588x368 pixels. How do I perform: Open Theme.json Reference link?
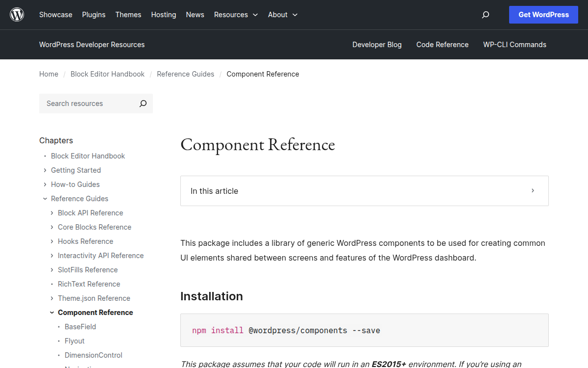[x=94, y=298]
